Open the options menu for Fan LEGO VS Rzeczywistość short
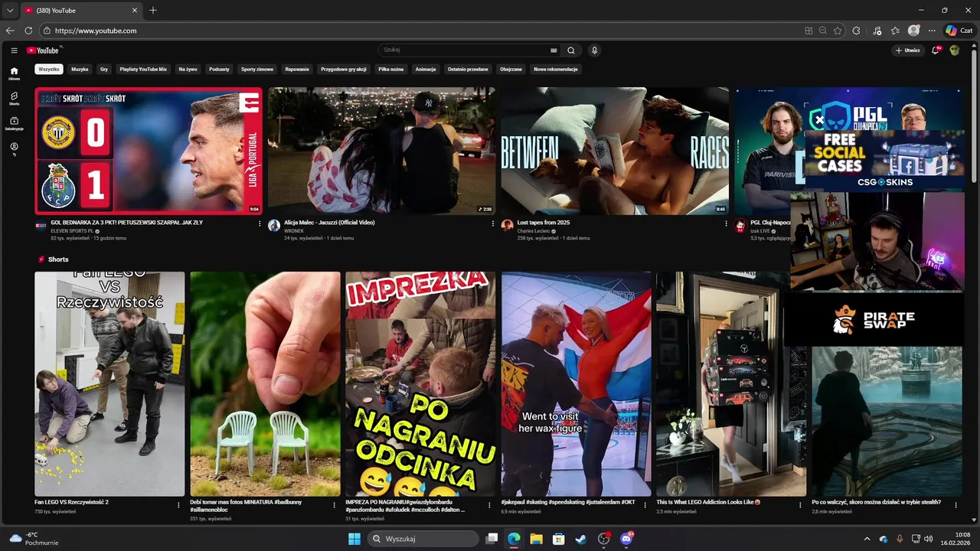This screenshot has height=551, width=980. tap(178, 504)
